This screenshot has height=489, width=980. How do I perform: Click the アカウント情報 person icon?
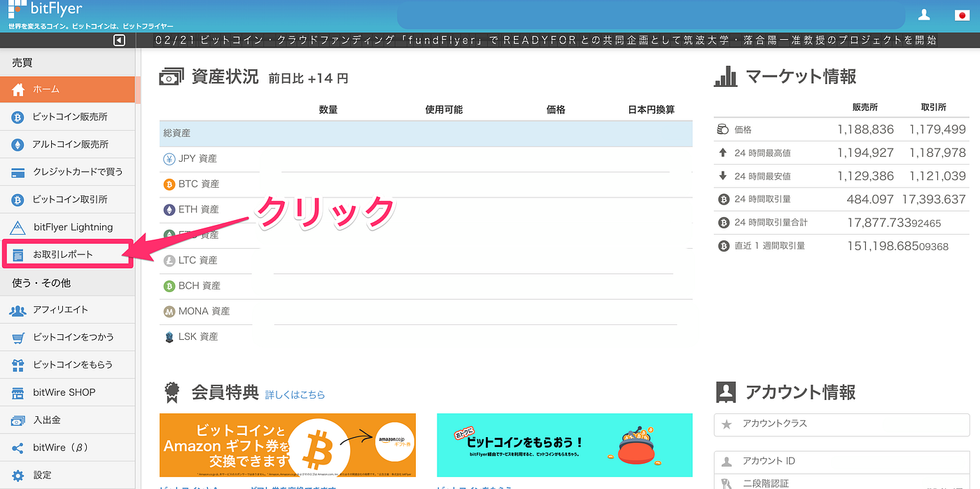pyautogui.click(x=726, y=393)
